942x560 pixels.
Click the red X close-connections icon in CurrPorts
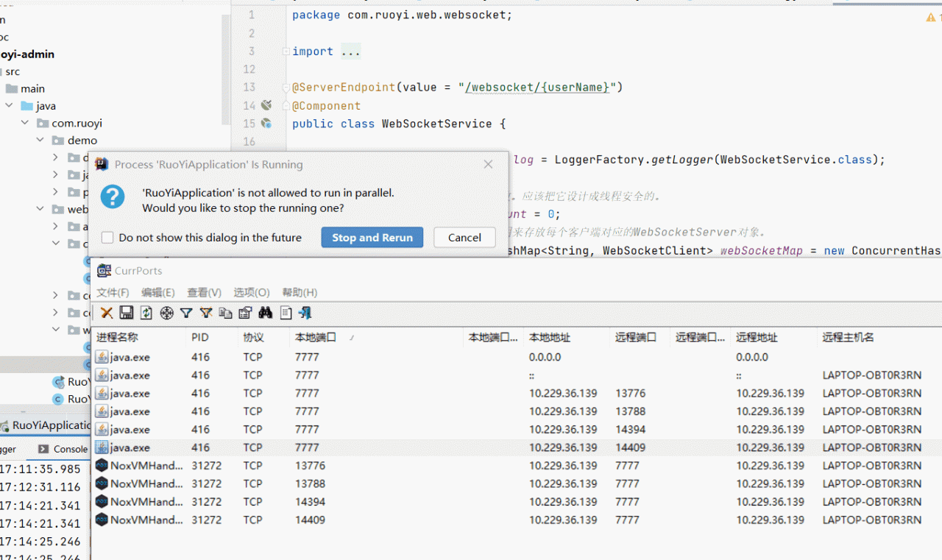pos(107,313)
